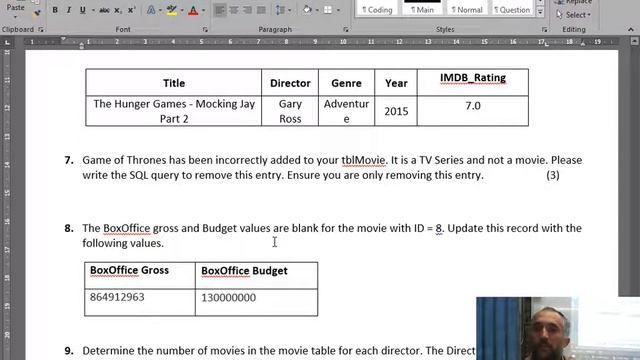This screenshot has height=360, width=640.
Task: Justify the paragraph text
Action: coord(261,10)
